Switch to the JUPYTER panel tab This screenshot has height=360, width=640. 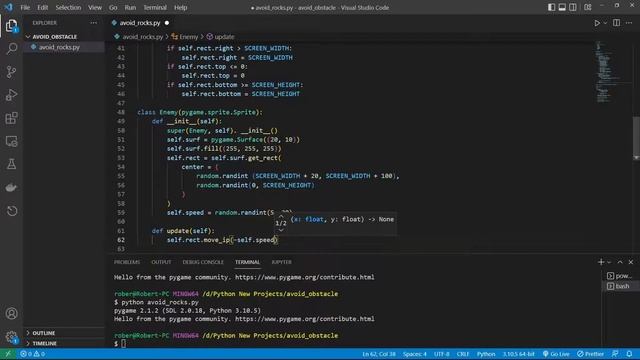[281, 262]
